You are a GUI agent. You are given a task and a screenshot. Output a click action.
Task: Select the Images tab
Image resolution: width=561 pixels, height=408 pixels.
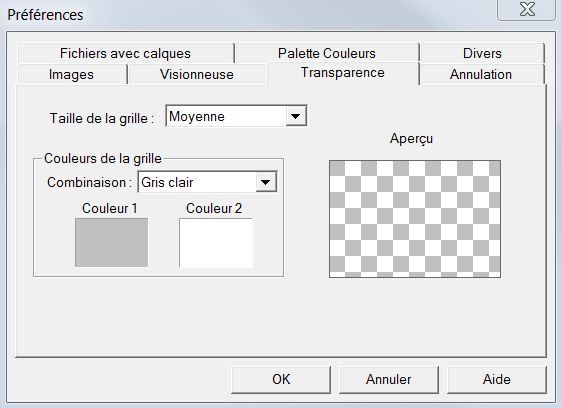pyautogui.click(x=72, y=74)
